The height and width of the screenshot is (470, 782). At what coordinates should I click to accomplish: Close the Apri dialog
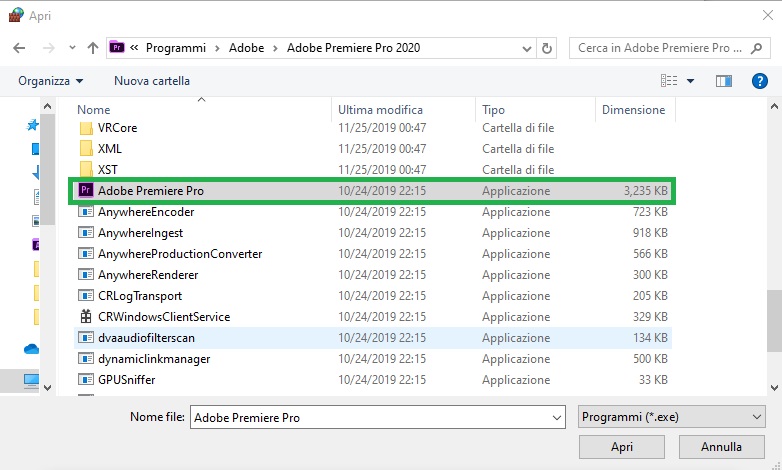[x=768, y=15]
